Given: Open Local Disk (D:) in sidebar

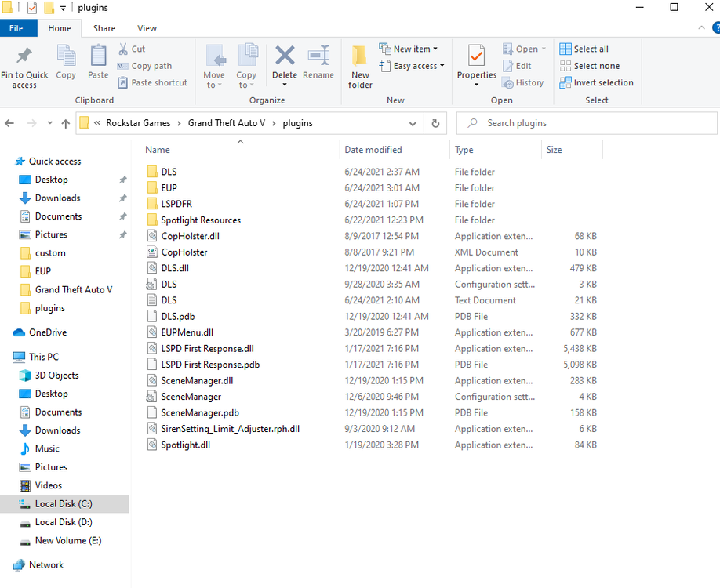Looking at the screenshot, I should [64, 522].
